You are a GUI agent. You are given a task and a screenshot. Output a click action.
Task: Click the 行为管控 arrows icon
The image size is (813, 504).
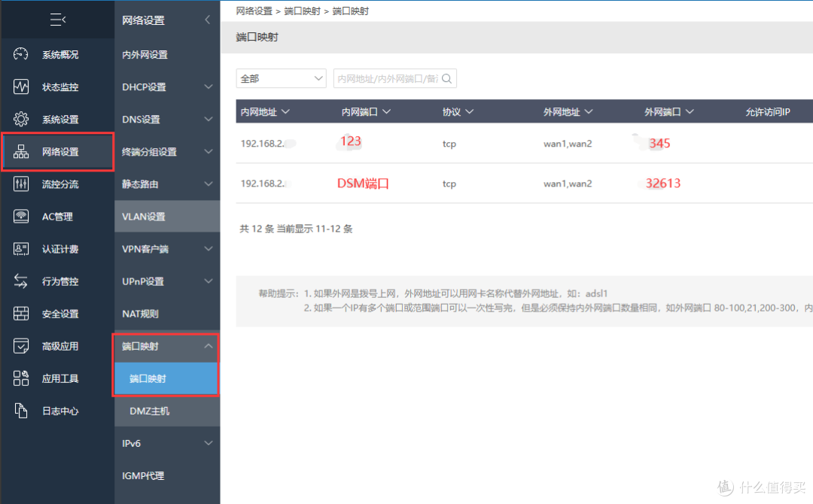coord(21,281)
